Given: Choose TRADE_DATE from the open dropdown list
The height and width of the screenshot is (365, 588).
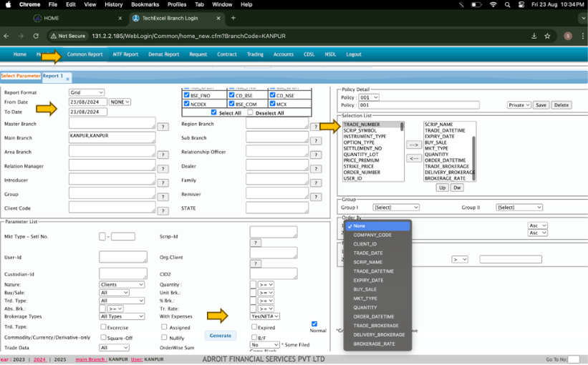Looking at the screenshot, I should coord(367,253).
